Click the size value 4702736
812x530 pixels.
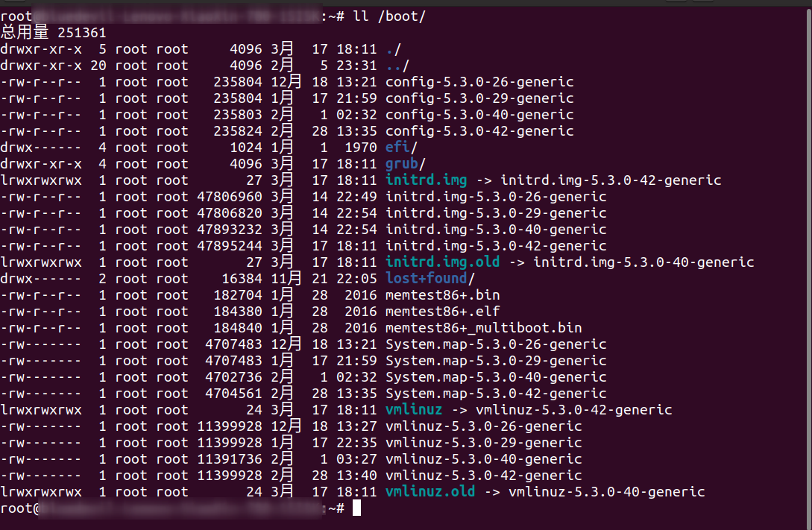[233, 377]
